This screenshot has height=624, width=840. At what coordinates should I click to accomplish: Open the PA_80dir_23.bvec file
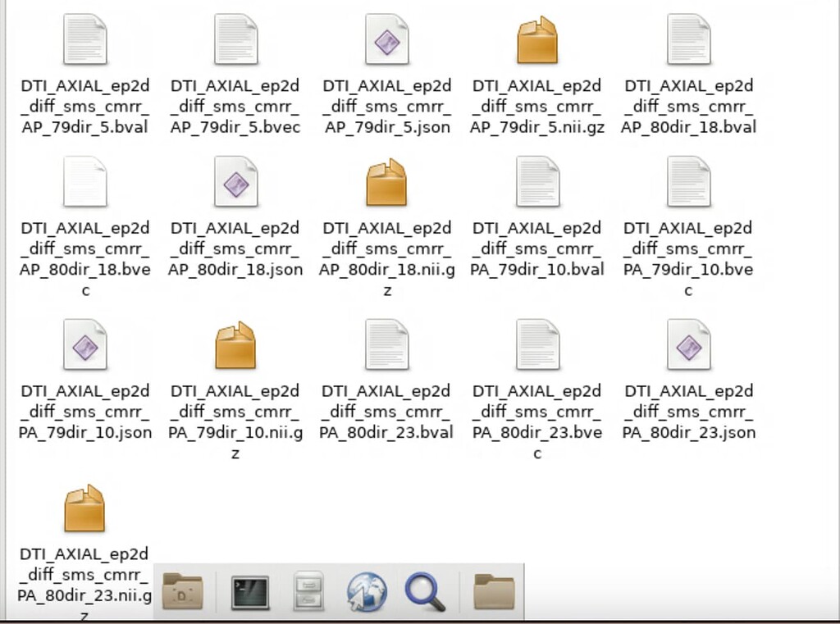[538, 344]
